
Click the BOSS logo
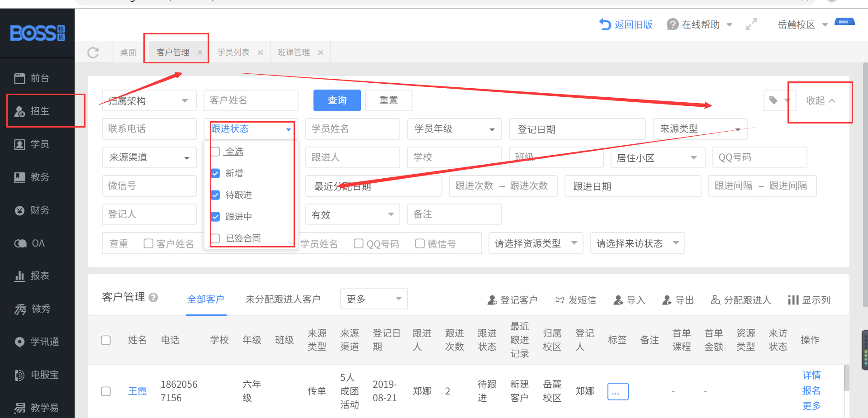coord(38,33)
